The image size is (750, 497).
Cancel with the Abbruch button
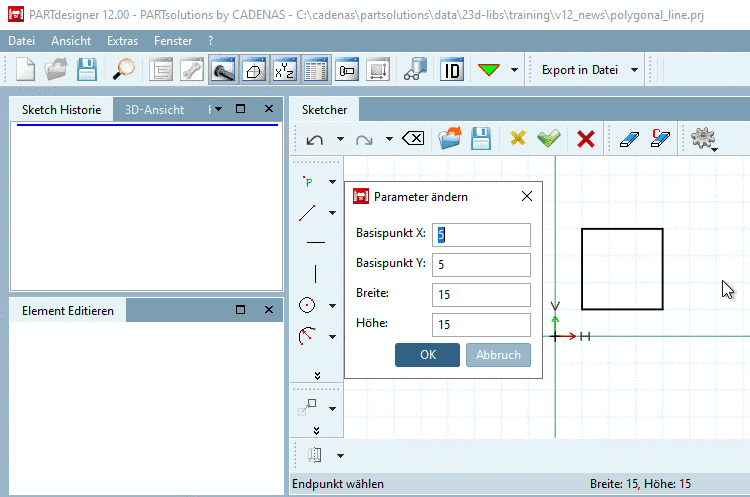[x=498, y=355]
